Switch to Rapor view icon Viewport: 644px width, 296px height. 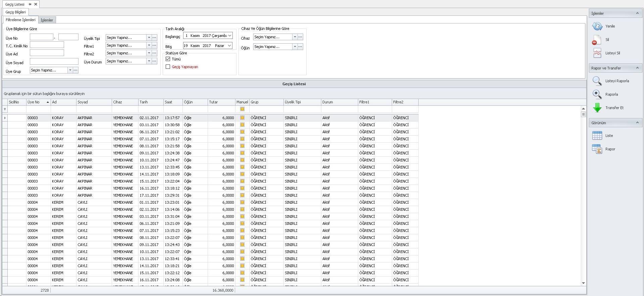point(597,149)
